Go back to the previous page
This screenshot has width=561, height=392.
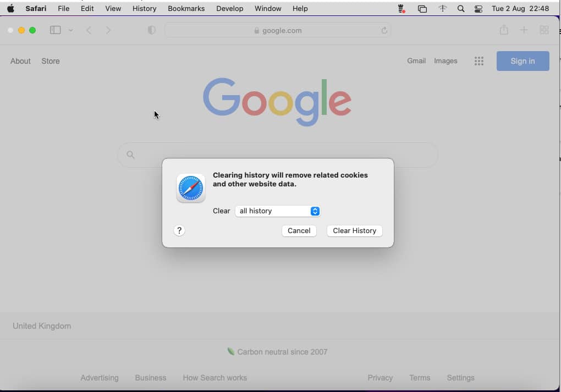(x=89, y=30)
